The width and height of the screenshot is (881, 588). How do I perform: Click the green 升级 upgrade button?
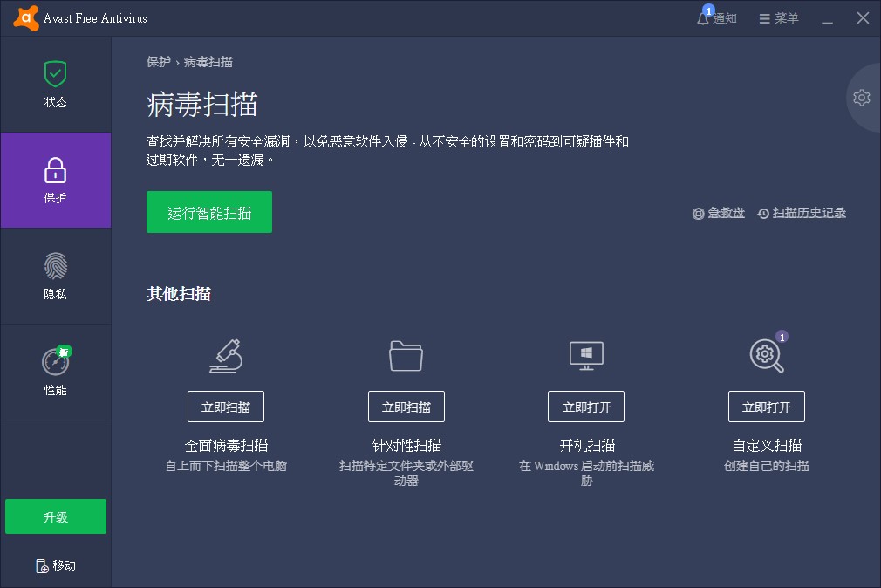click(55, 516)
